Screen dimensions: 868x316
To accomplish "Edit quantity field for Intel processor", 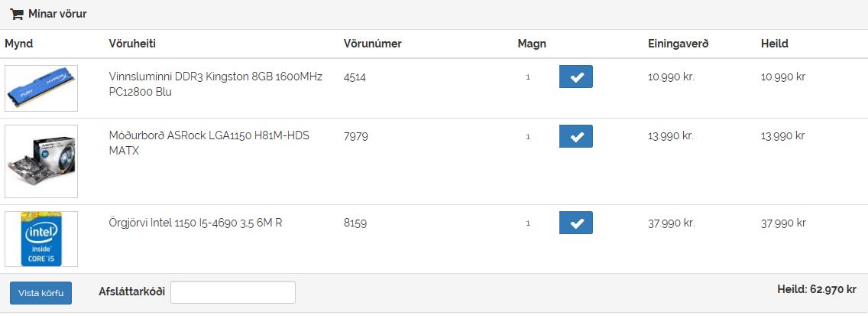I will point(528,223).
